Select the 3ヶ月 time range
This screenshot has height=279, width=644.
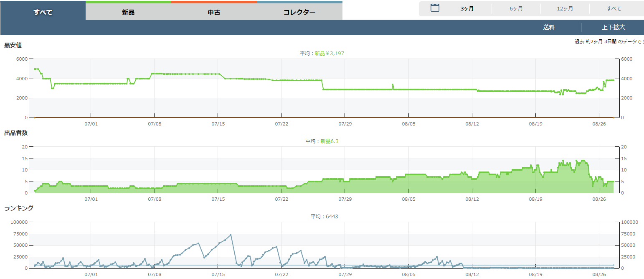click(x=467, y=9)
